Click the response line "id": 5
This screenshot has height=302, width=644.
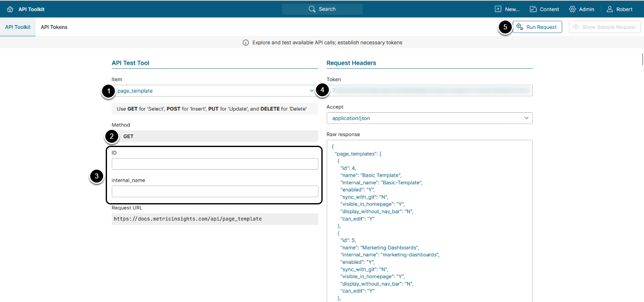[348, 240]
